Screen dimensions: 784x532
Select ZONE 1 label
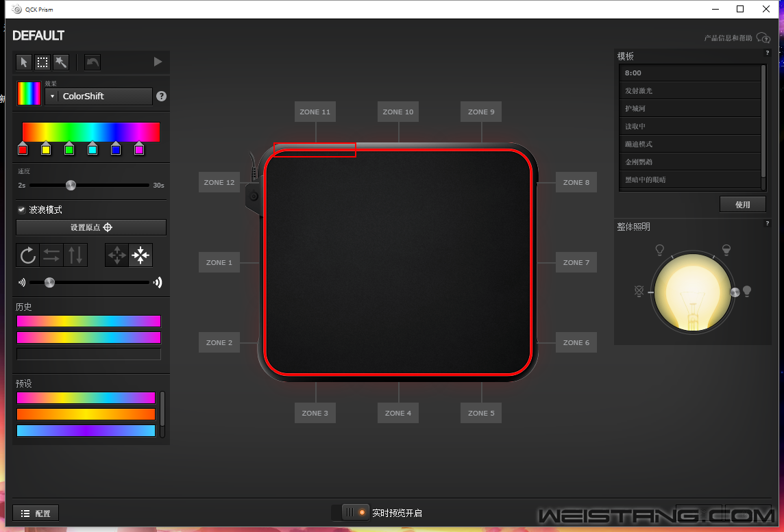point(219,262)
